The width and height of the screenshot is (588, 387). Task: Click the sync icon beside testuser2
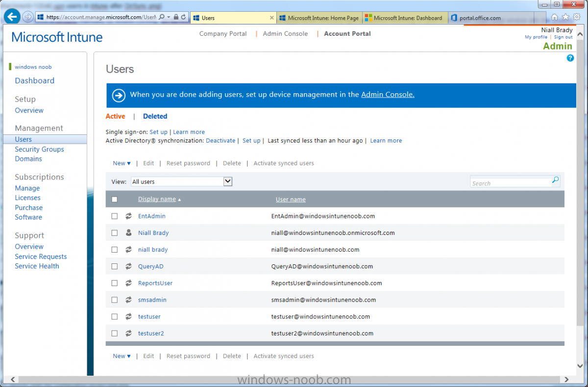click(x=129, y=333)
